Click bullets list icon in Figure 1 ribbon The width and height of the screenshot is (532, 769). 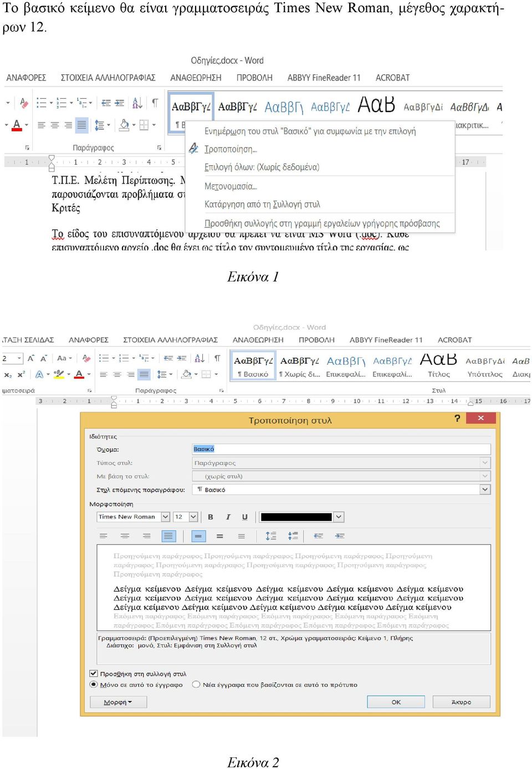click(42, 103)
